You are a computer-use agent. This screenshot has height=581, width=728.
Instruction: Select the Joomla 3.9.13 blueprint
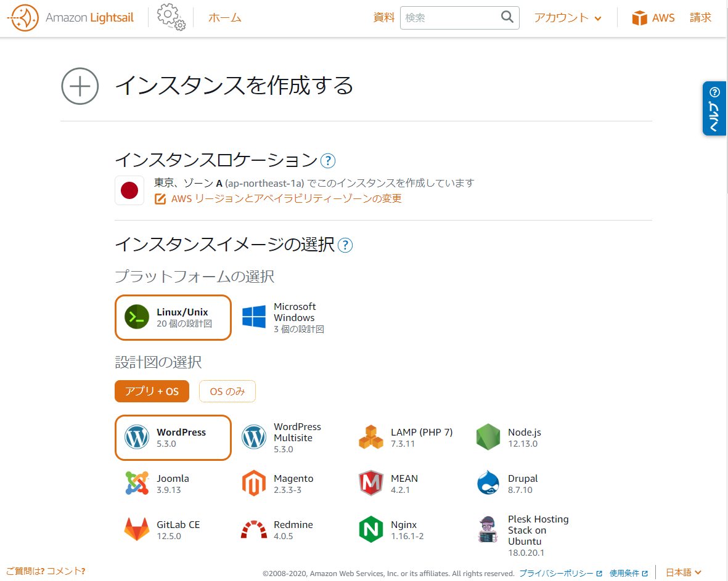173,484
